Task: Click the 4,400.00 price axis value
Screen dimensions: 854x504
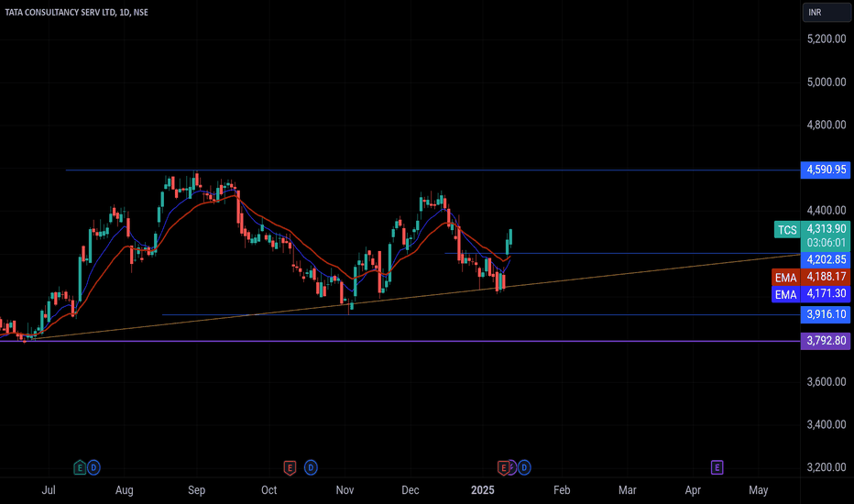Action: tap(827, 210)
